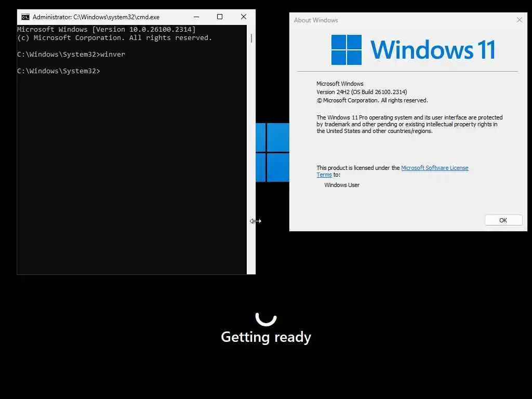Click the 'Getting ready' text

(x=266, y=337)
